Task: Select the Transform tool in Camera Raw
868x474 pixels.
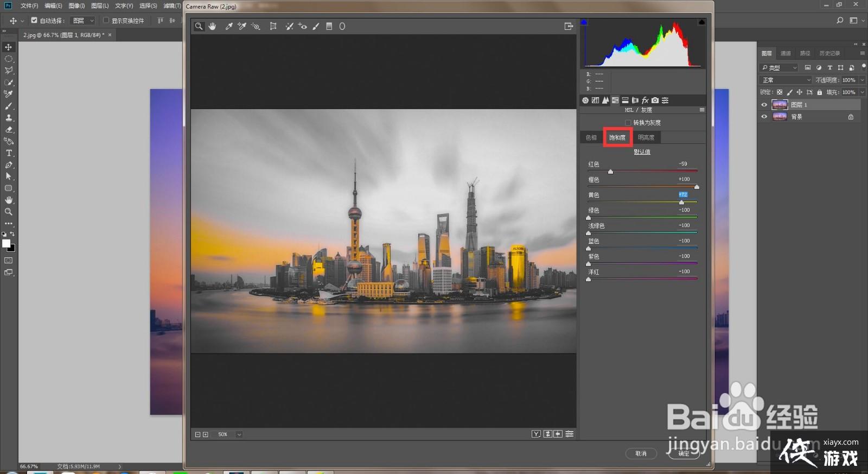Action: click(x=273, y=26)
